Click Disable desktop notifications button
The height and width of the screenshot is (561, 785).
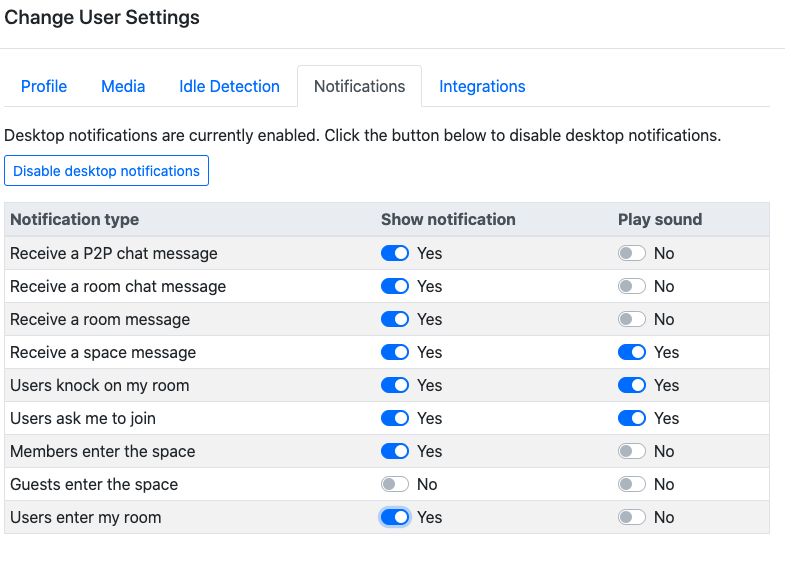tap(106, 171)
